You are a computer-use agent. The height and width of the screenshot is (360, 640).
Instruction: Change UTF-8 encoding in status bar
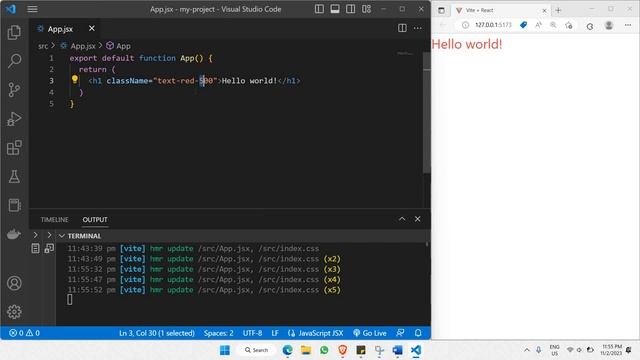[253, 333]
